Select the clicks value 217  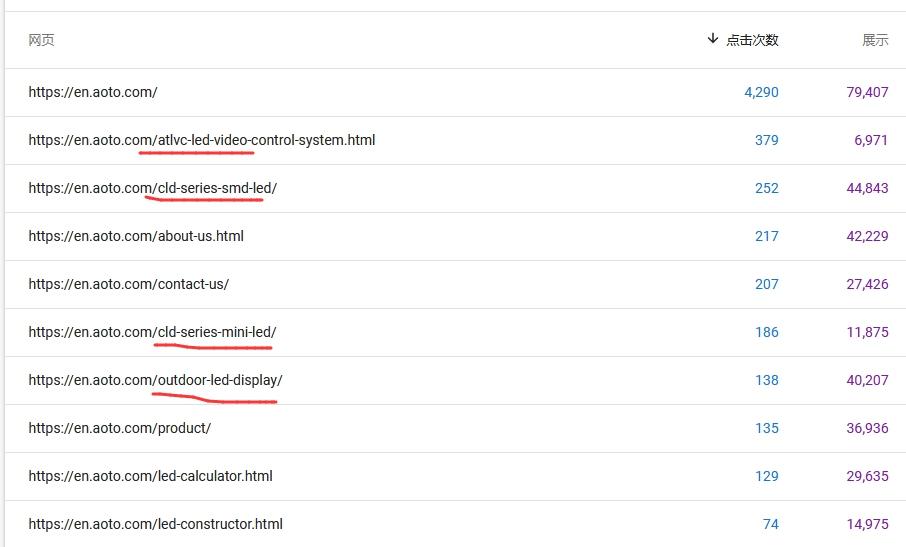pos(767,236)
